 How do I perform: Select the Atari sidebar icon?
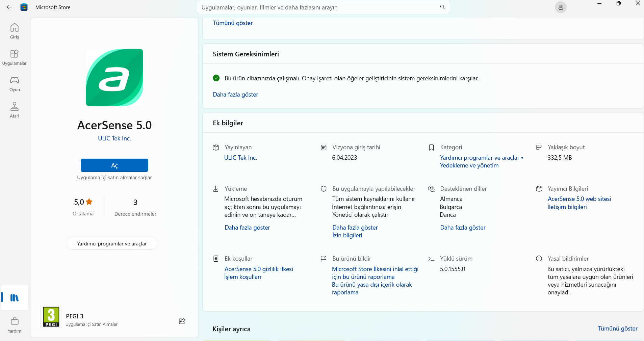(15, 110)
